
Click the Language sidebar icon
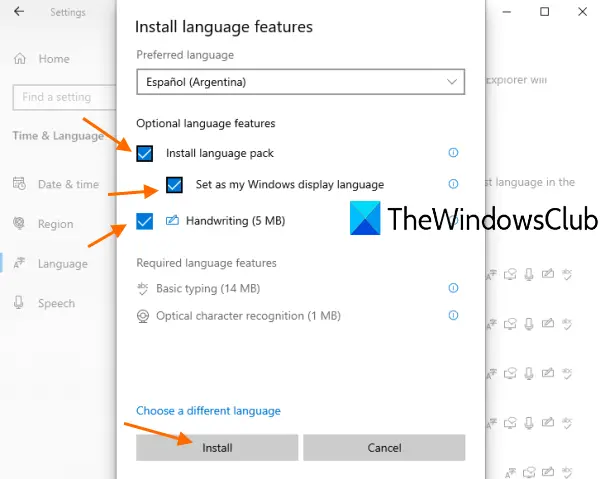pos(19,263)
